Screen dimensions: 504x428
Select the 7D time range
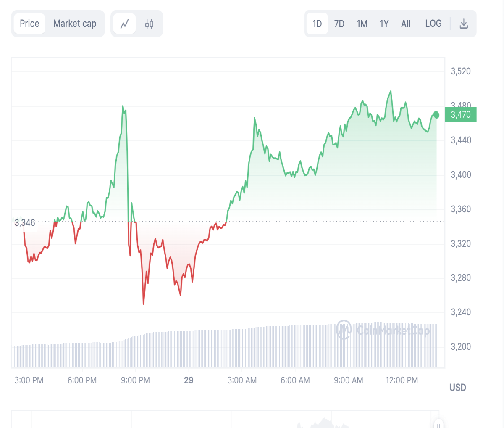(x=339, y=24)
